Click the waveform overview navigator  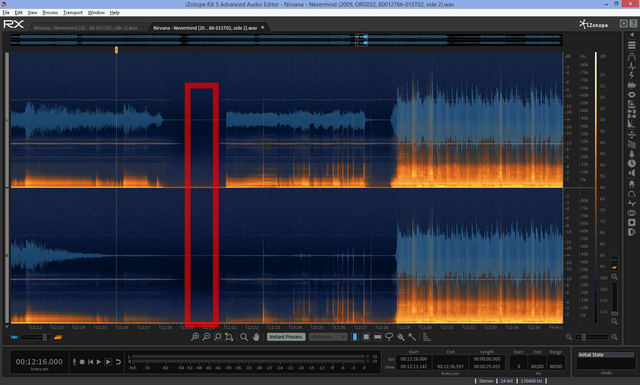click(287, 40)
